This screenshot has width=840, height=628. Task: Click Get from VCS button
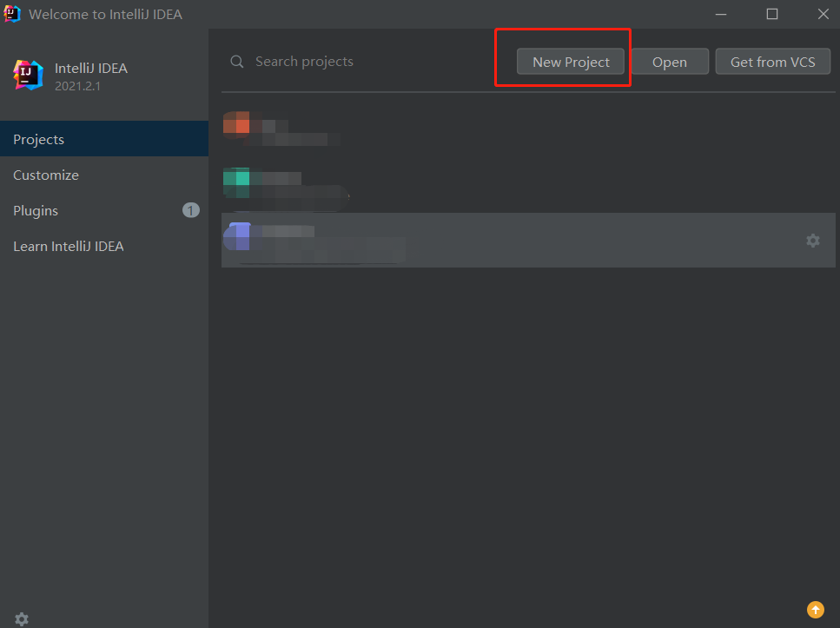click(772, 62)
